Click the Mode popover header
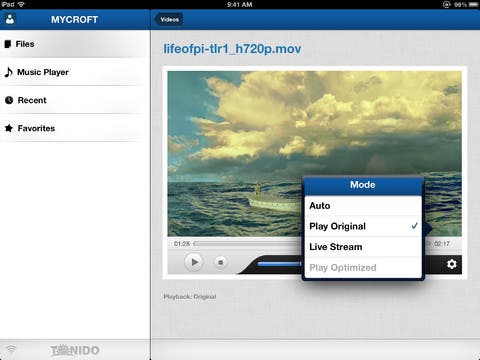Viewport: 480px width, 360px height. [x=363, y=185]
